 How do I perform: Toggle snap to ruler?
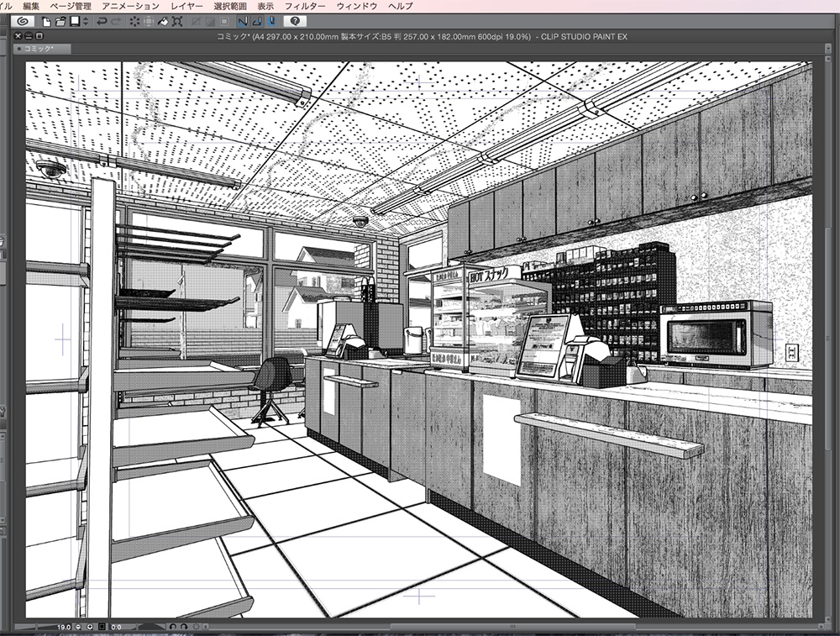[243, 22]
